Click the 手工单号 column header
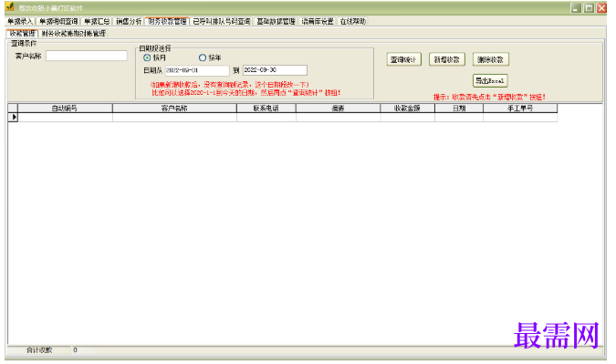 coord(520,109)
